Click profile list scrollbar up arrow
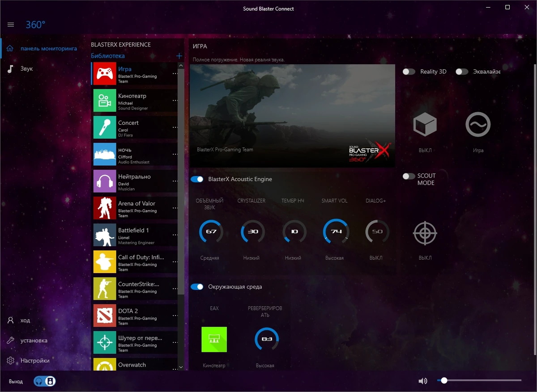Viewport: 537px width, 392px height. tap(181, 66)
